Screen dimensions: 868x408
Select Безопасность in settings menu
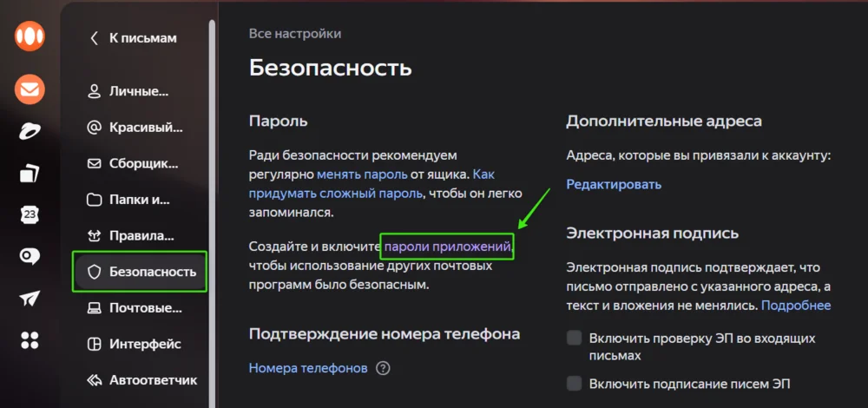coord(140,272)
